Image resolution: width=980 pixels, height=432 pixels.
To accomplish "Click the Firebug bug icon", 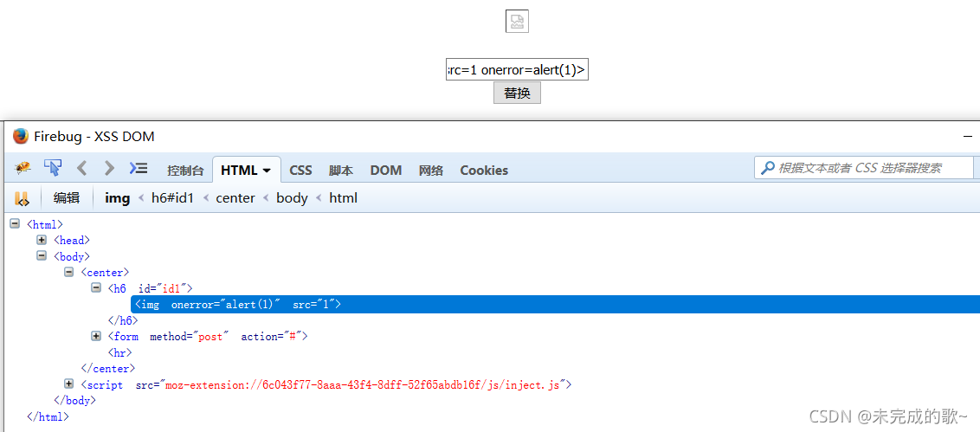I will [23, 168].
